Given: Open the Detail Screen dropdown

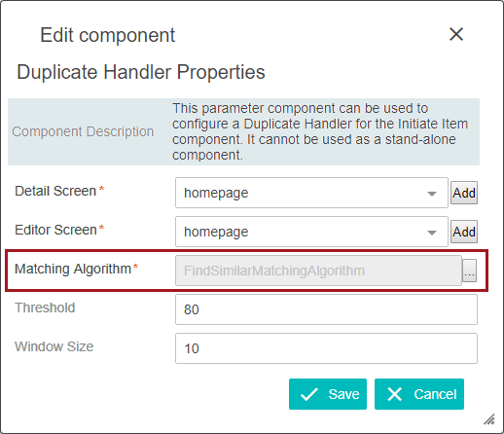Looking at the screenshot, I should 311,193.
